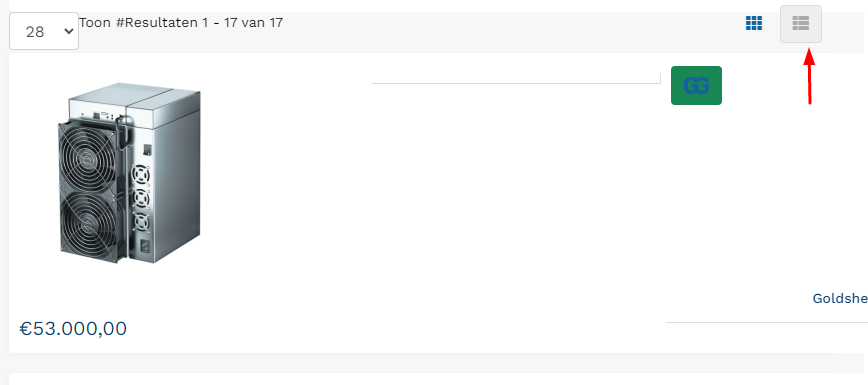The width and height of the screenshot is (868, 385).
Task: Switch to grid view layout
Action: 753,23
